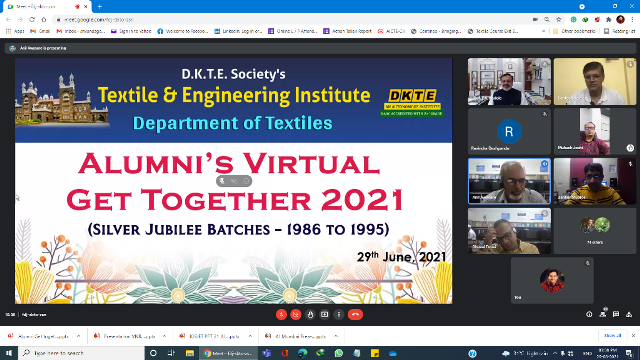Viewport: 640px width, 360px height.
Task: Open the Sign in to Yahoo bookmark
Action: [x=131, y=31]
